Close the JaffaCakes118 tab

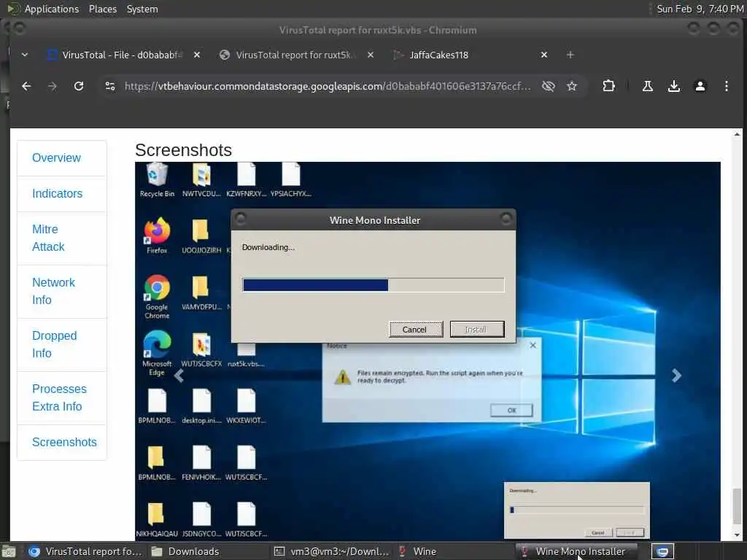coord(544,55)
